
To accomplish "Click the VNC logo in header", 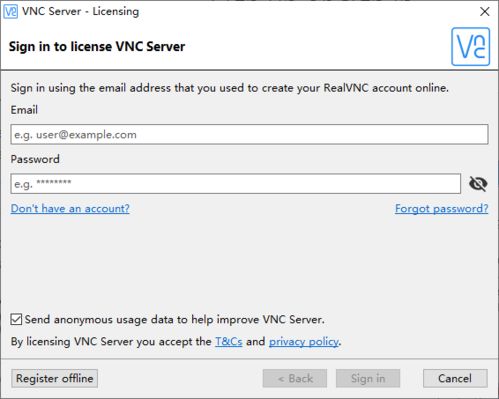I will point(470,47).
